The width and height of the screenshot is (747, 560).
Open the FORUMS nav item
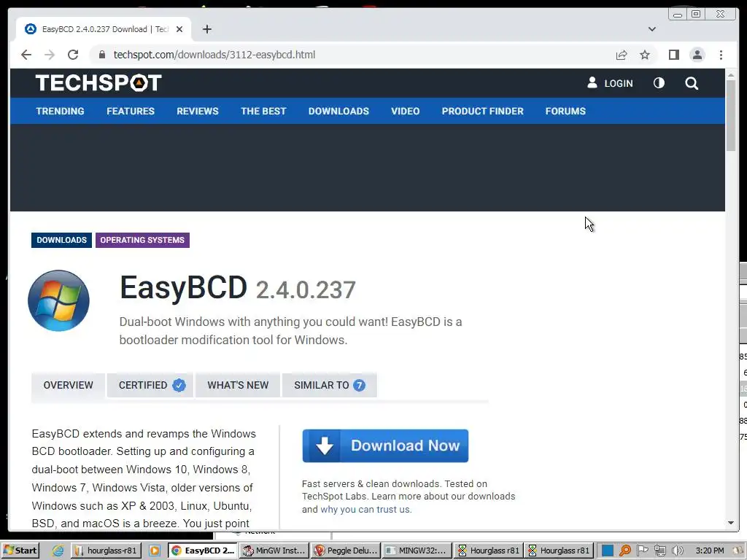[565, 111]
